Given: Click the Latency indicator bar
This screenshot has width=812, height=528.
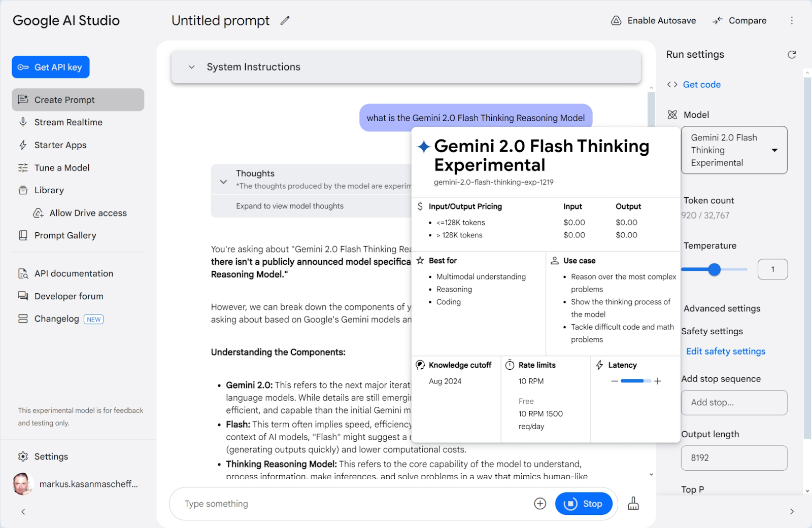Looking at the screenshot, I should click(x=636, y=381).
